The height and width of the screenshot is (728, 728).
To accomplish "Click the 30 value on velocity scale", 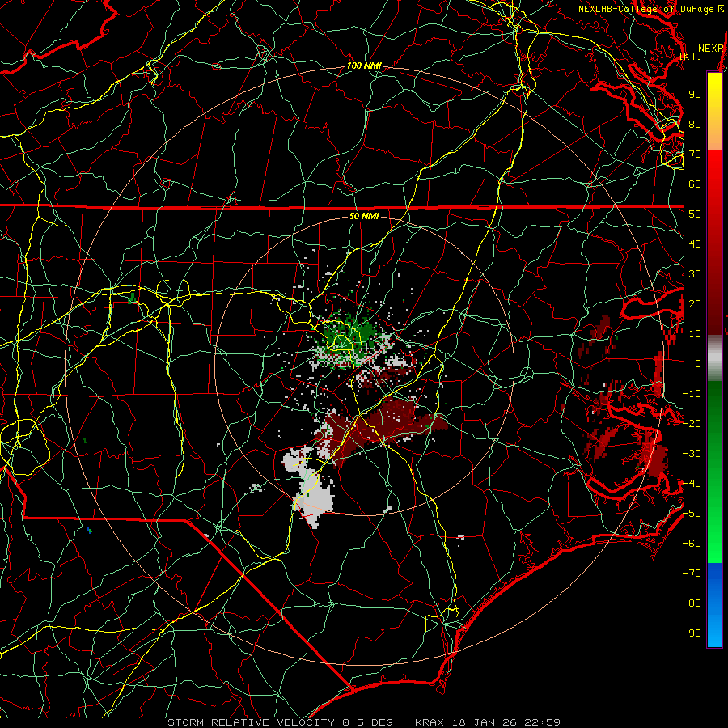I will click(695, 274).
